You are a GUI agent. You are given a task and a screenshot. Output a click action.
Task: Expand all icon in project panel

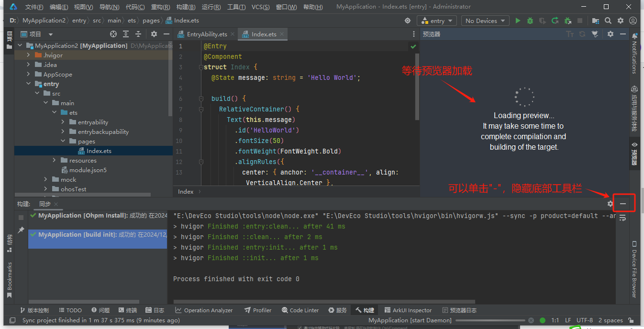(x=126, y=34)
